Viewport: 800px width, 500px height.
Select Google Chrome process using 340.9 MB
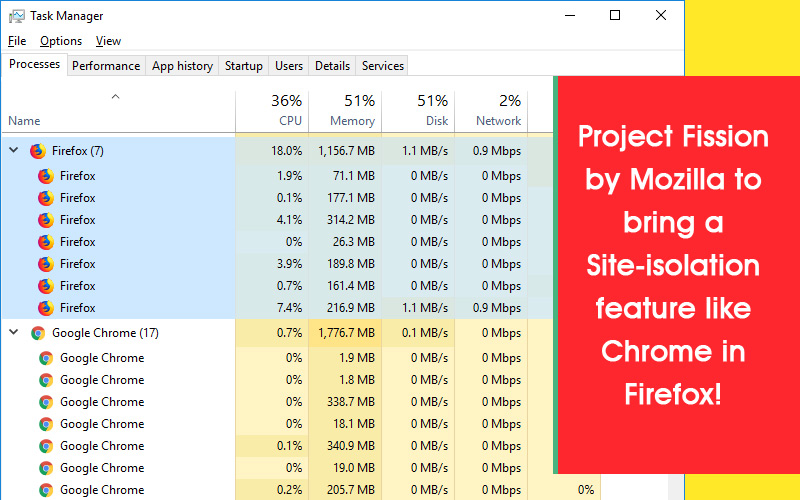(x=278, y=446)
